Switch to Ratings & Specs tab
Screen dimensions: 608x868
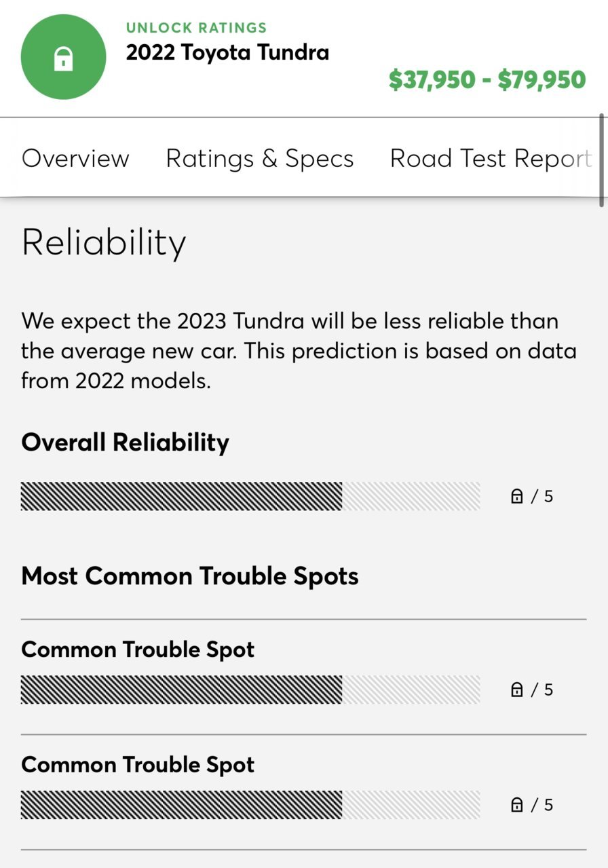click(x=260, y=158)
